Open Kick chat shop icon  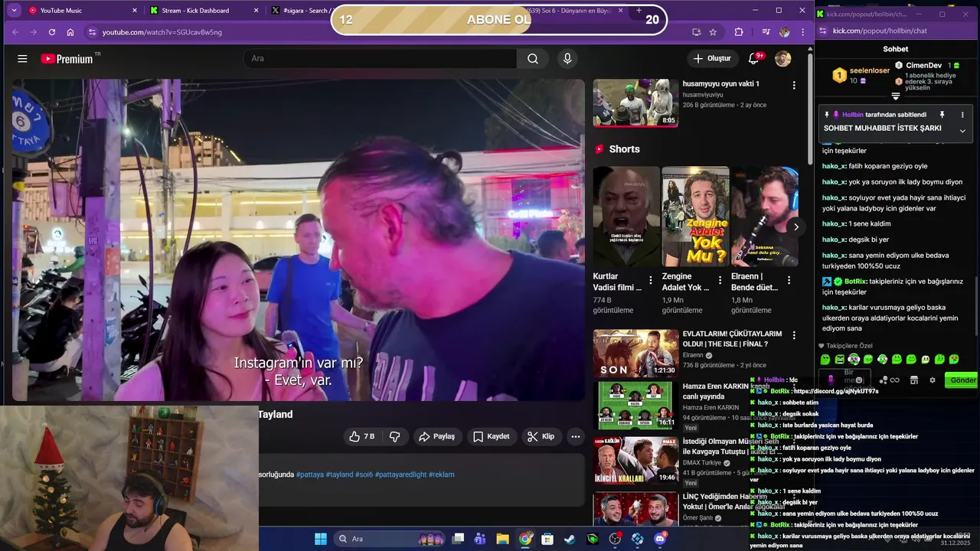[913, 380]
